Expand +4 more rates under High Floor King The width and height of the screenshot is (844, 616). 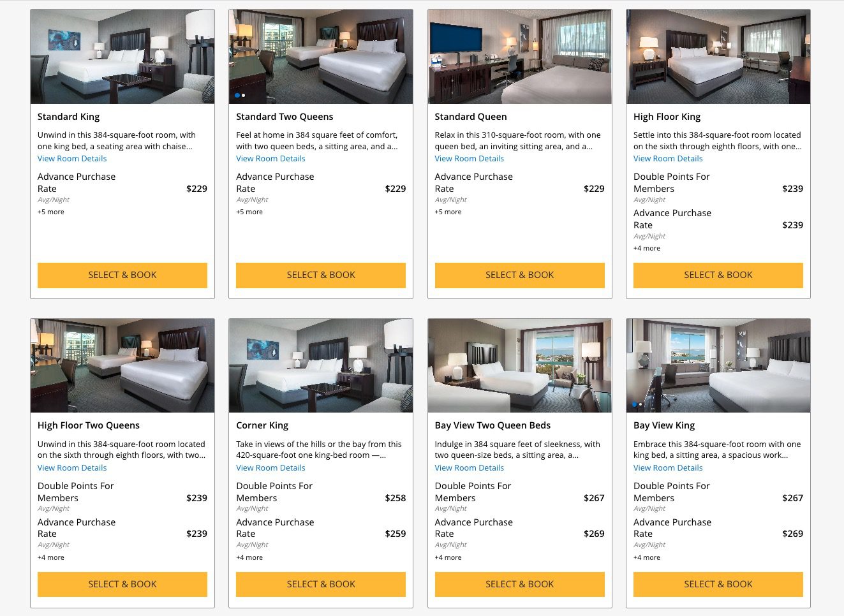(647, 247)
